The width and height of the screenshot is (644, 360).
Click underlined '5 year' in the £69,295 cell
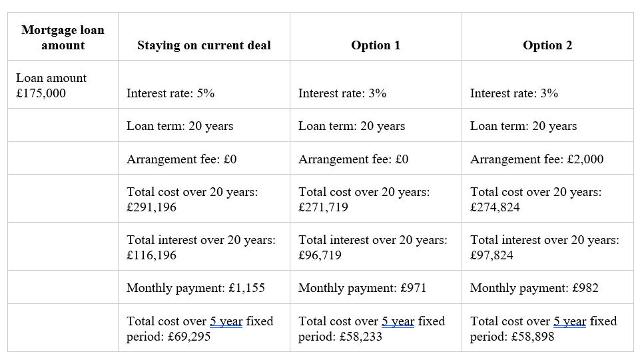226,321
